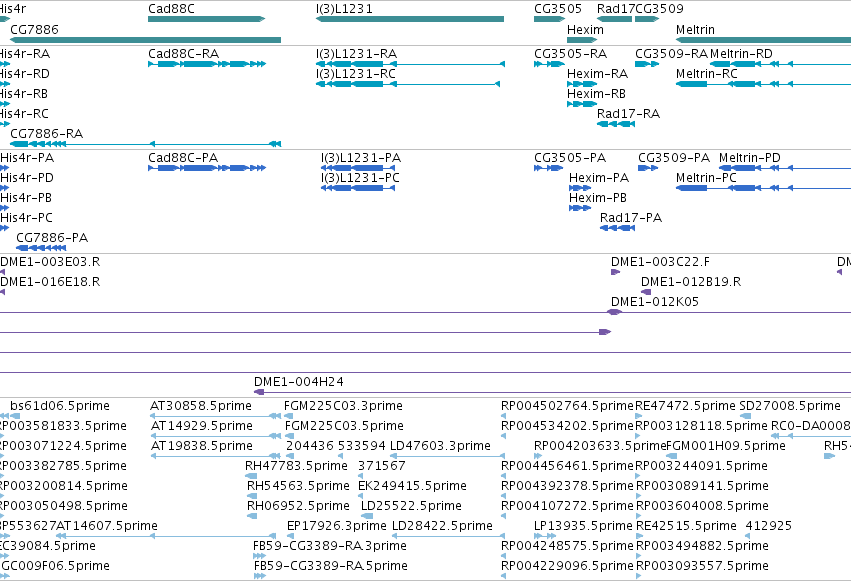Click the FGM001H09.5prime EST label
This screenshot has height=581, width=851.
point(726,446)
